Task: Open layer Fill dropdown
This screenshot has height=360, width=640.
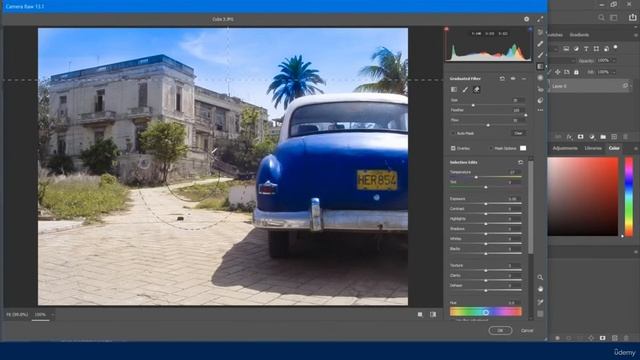Action: pyautogui.click(x=613, y=72)
